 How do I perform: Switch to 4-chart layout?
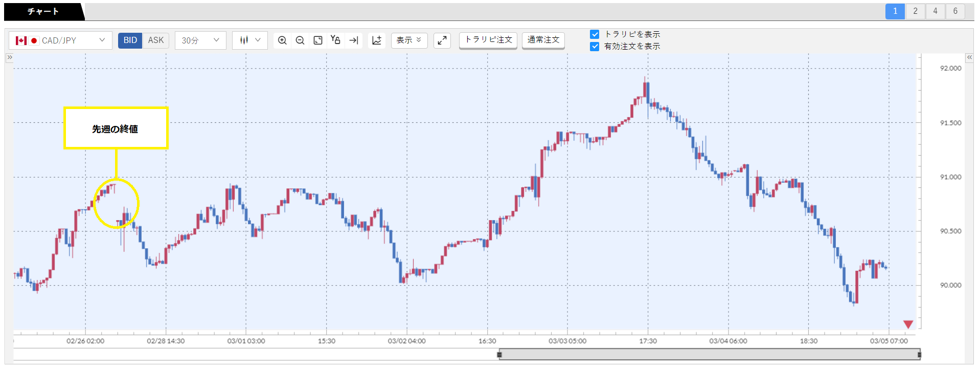point(935,11)
